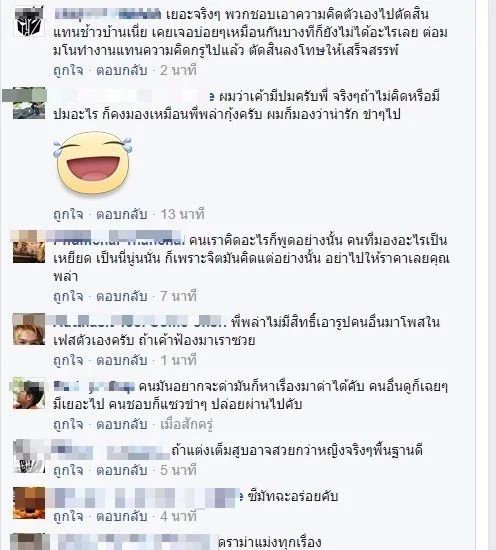Viewport: 496px width, 550px height.
Task: Click the laughing emoji sticker
Action: pos(93,163)
